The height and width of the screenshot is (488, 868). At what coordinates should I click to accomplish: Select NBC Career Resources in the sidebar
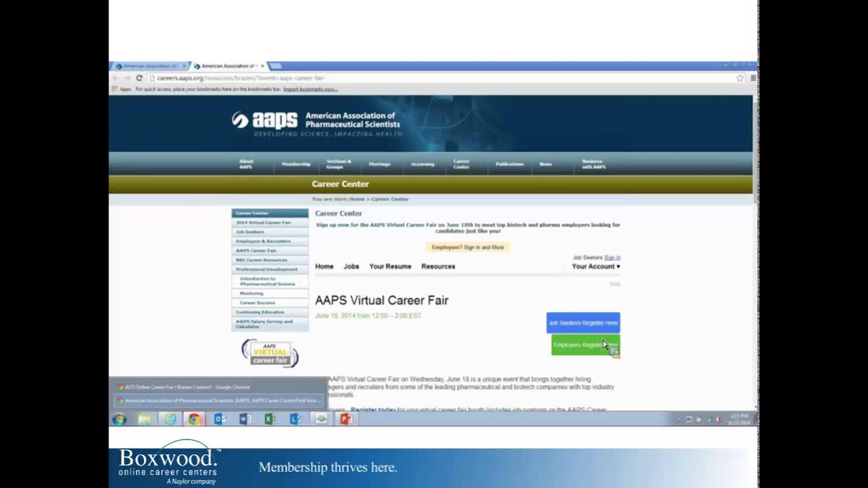tap(270, 260)
